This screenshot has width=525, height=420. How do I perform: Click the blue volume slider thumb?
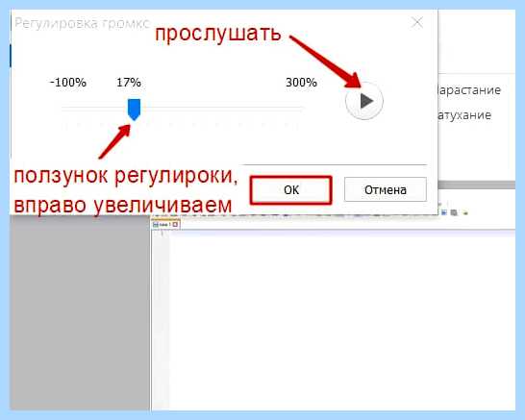pos(134,110)
